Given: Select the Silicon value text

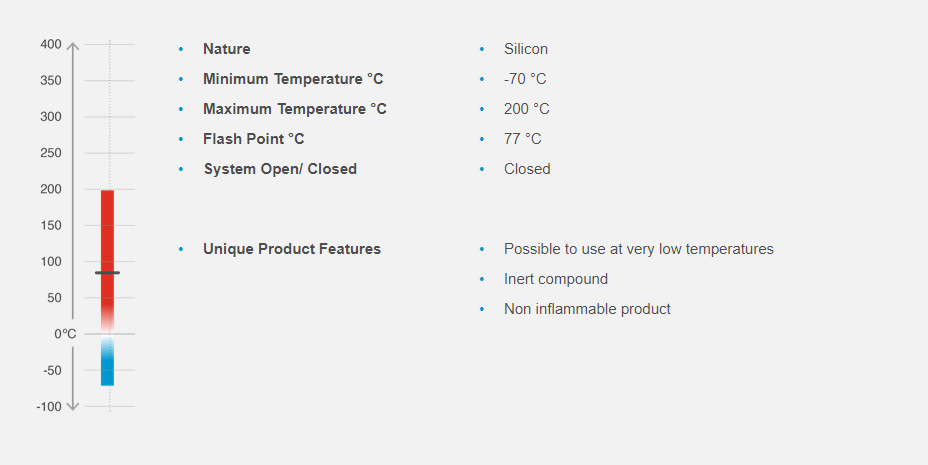Looking at the screenshot, I should point(526,49).
